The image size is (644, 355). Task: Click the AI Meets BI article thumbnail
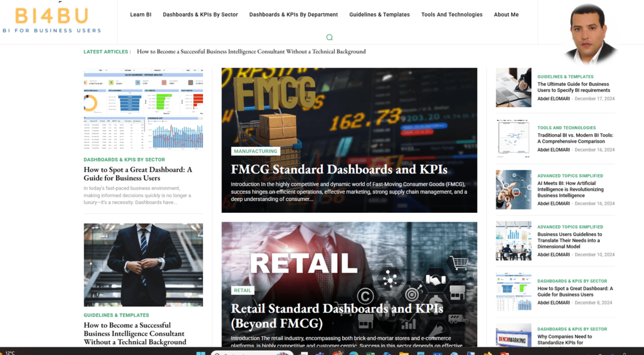click(x=514, y=189)
